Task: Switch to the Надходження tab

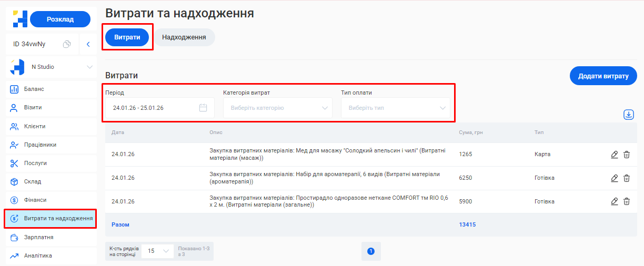Action: (184, 37)
